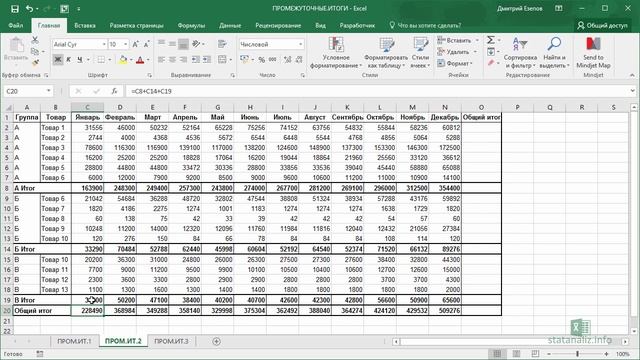The width and height of the screenshot is (640, 360).
Task: Switch to sheet ПРОМ.ИТ.1
Action: [74, 341]
